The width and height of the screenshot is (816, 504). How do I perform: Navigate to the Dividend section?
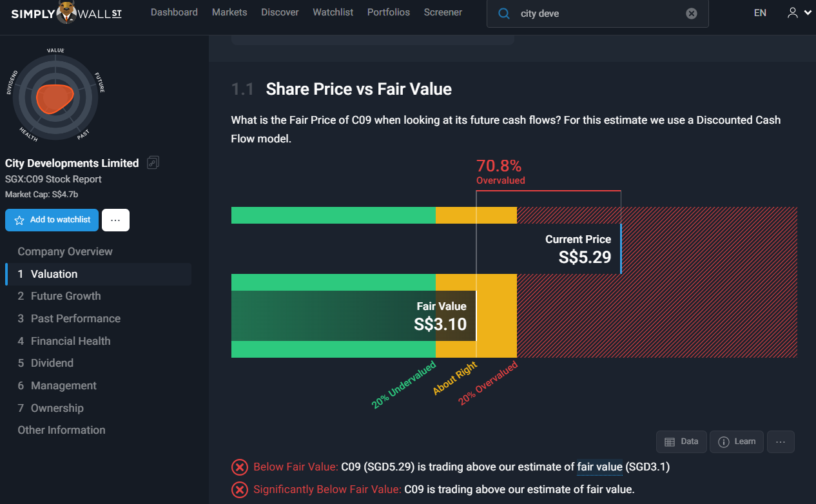52,363
